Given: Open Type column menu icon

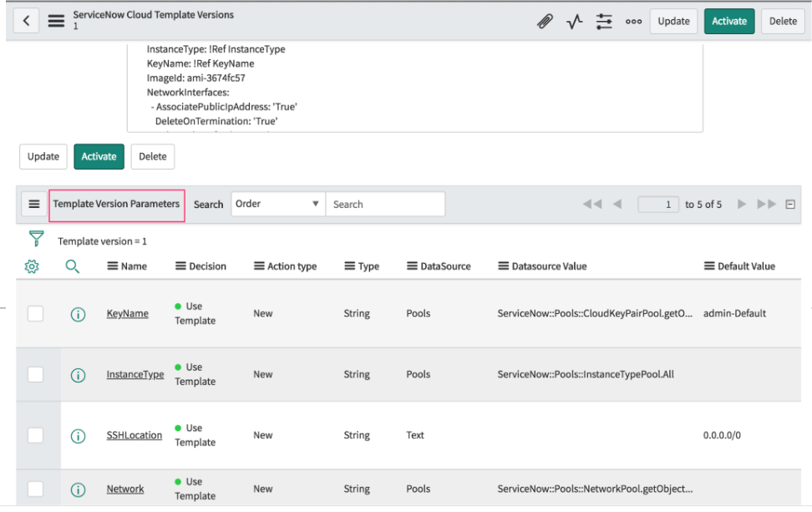Looking at the screenshot, I should pos(349,266).
